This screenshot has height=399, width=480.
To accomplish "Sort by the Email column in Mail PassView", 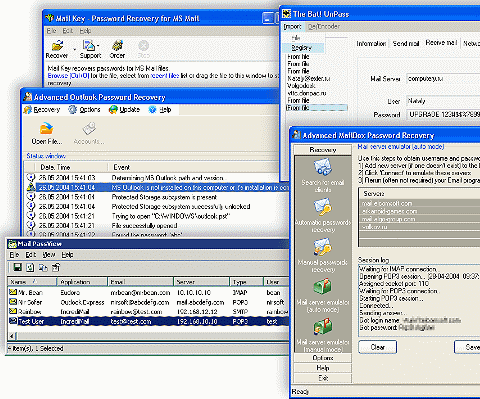I will tap(140, 282).
